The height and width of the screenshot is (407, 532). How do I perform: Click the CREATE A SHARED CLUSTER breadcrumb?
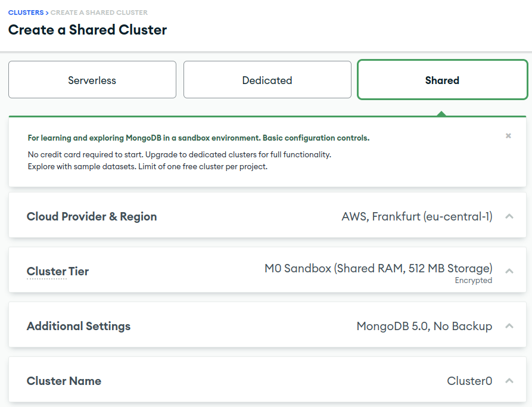99,13
